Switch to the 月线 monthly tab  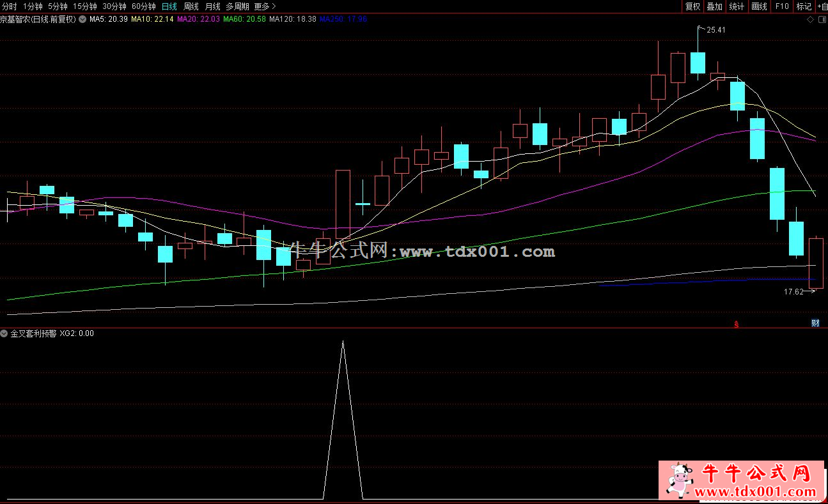(x=212, y=6)
